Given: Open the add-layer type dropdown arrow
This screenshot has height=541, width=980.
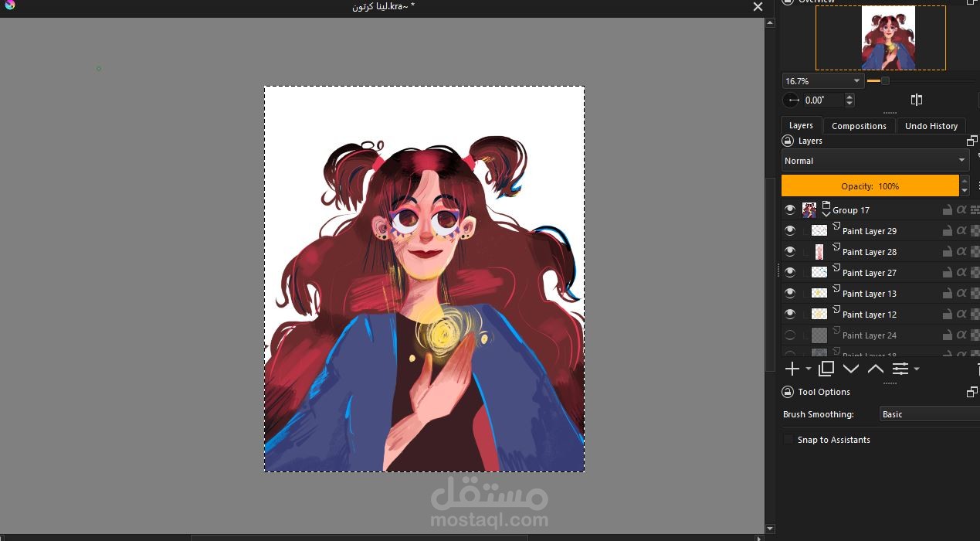Looking at the screenshot, I should (x=809, y=369).
